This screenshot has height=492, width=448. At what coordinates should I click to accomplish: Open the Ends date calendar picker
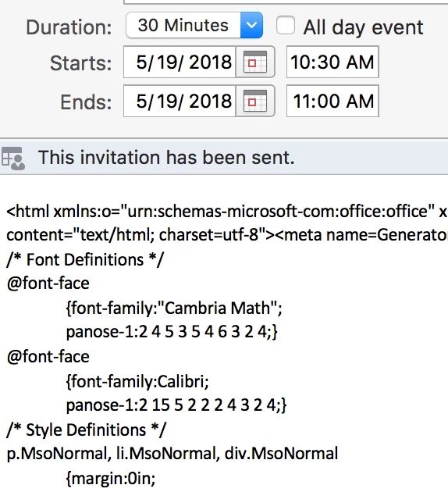coord(255,101)
